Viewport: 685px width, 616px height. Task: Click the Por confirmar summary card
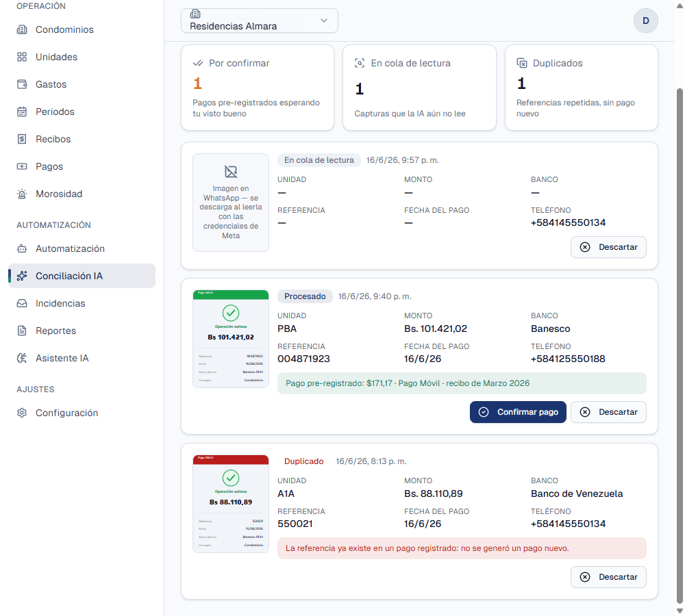pyautogui.click(x=258, y=88)
